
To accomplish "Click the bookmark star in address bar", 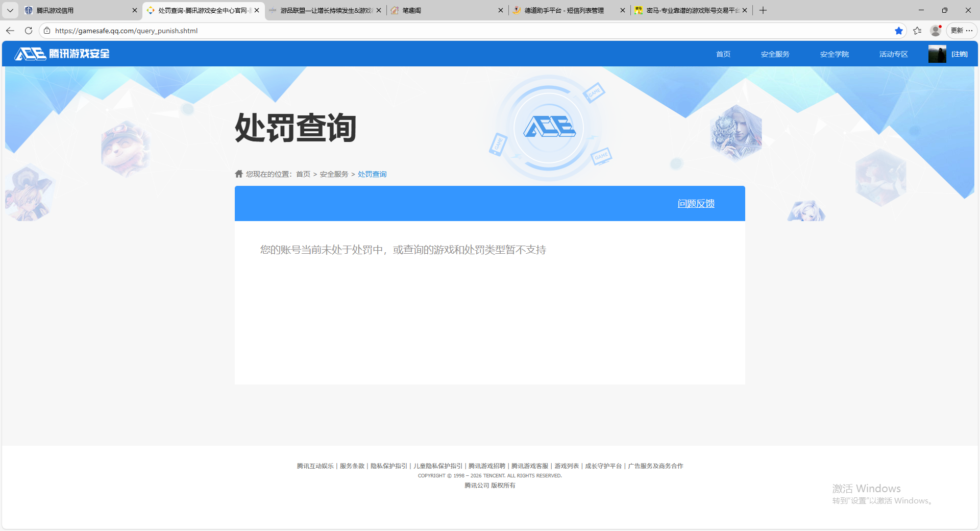I will (899, 31).
